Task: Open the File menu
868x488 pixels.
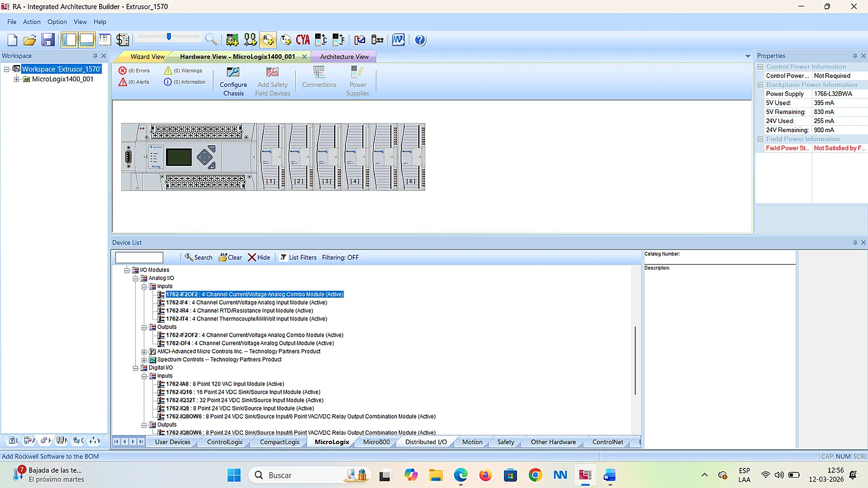Action: pyautogui.click(x=12, y=22)
